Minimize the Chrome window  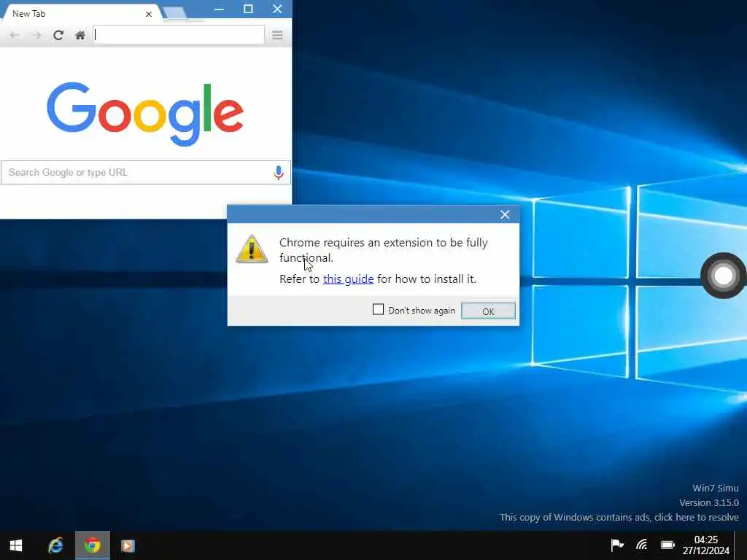pyautogui.click(x=219, y=9)
